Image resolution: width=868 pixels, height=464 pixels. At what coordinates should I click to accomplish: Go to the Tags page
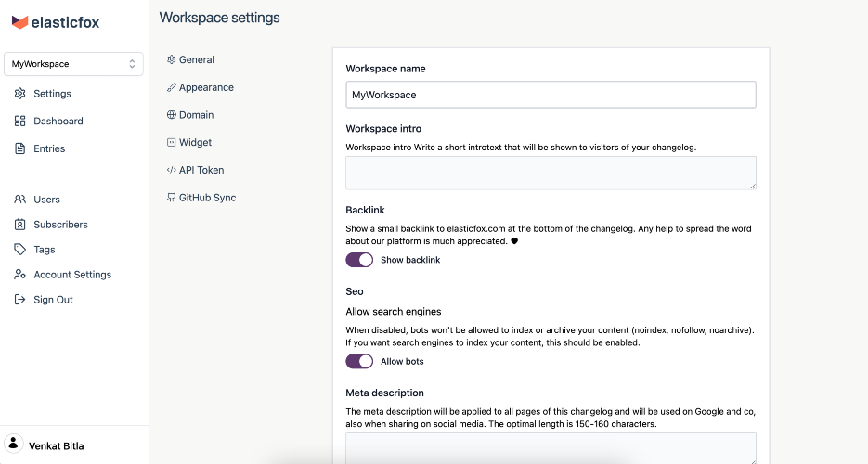coord(34,250)
